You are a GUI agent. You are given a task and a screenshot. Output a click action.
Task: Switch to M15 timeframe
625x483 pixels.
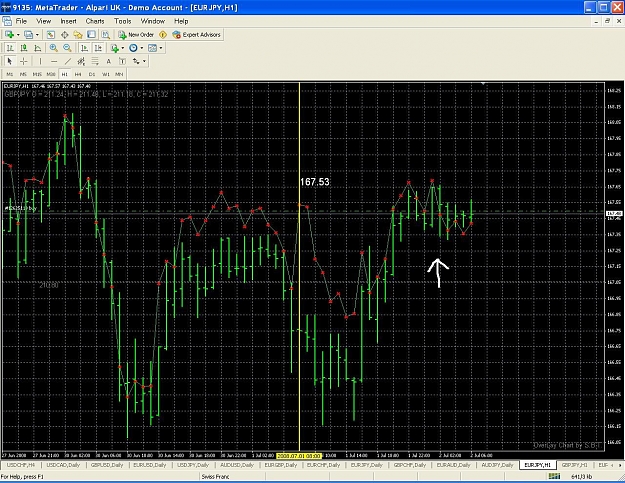37,74
